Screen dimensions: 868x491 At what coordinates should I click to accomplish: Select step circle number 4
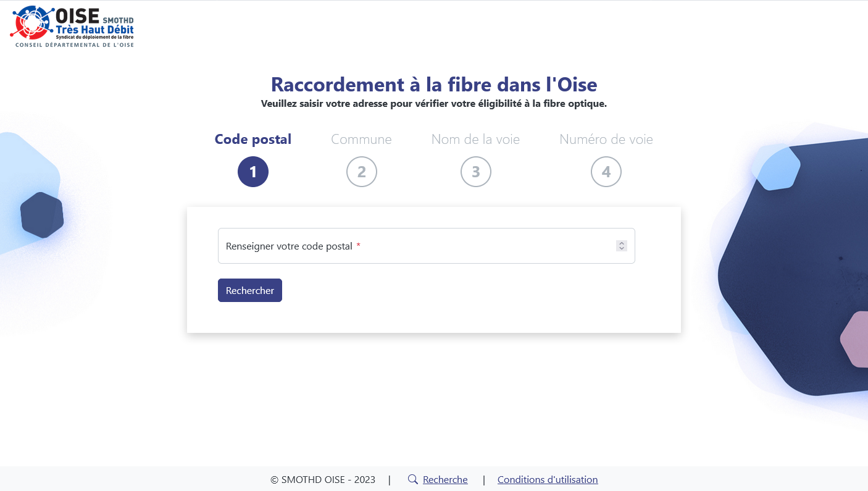(x=606, y=172)
